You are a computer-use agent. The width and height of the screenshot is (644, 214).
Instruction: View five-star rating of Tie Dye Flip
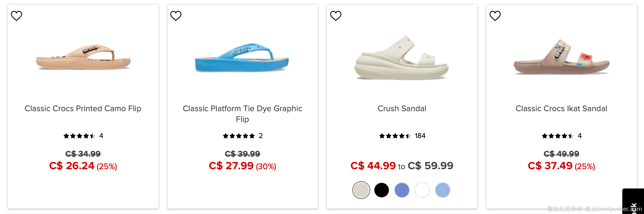tap(239, 136)
